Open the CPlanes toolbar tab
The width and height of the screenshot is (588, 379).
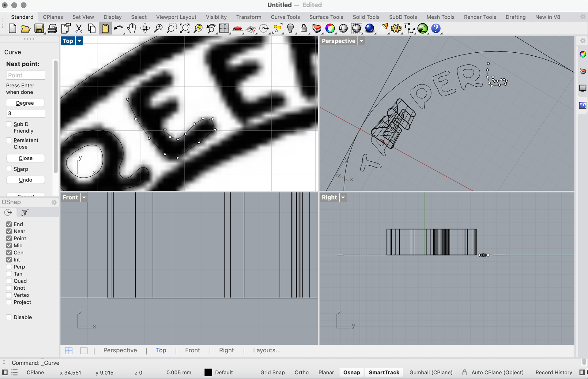(x=53, y=17)
